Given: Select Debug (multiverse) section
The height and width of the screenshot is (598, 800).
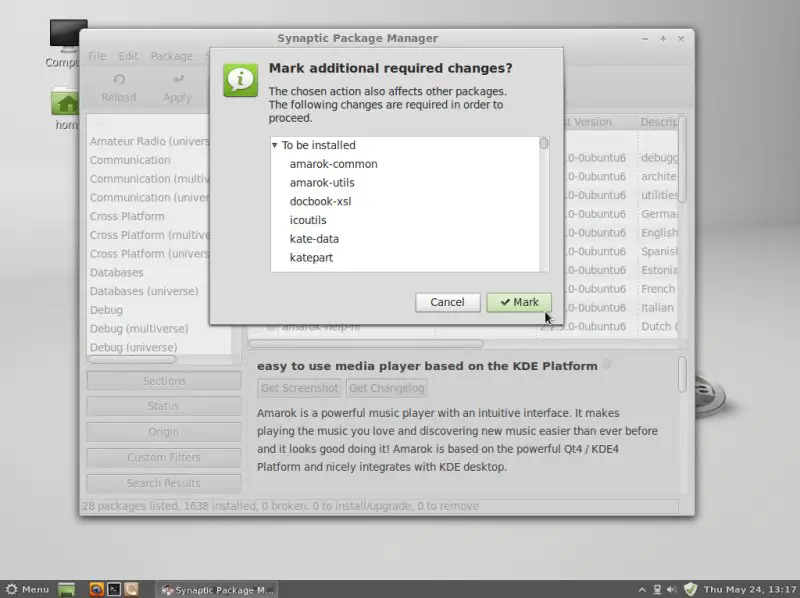Looking at the screenshot, I should pos(139,329).
